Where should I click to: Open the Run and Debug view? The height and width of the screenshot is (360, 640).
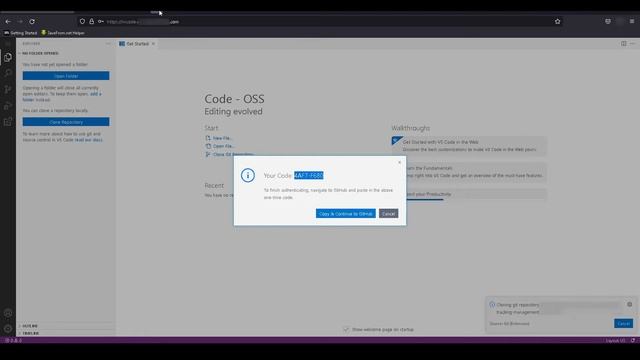click(8, 105)
